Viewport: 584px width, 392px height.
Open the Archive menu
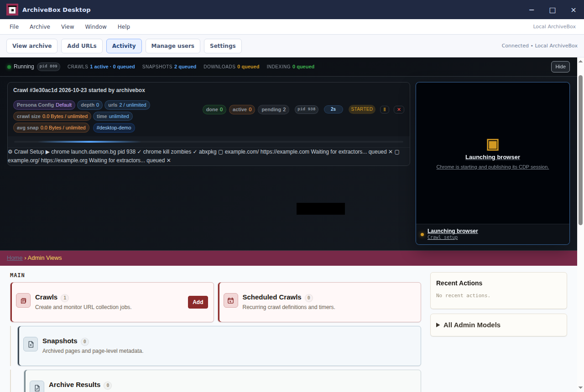pyautogui.click(x=40, y=26)
